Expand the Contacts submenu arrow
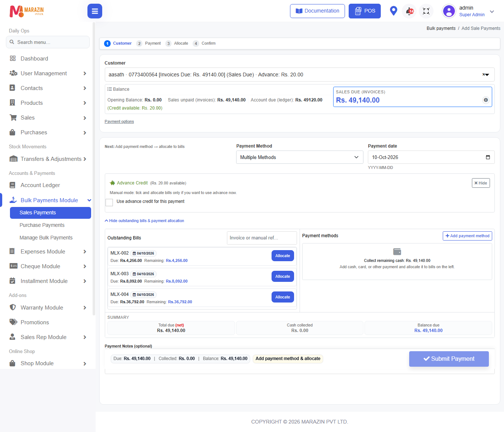The height and width of the screenshot is (432, 504). tap(85, 88)
